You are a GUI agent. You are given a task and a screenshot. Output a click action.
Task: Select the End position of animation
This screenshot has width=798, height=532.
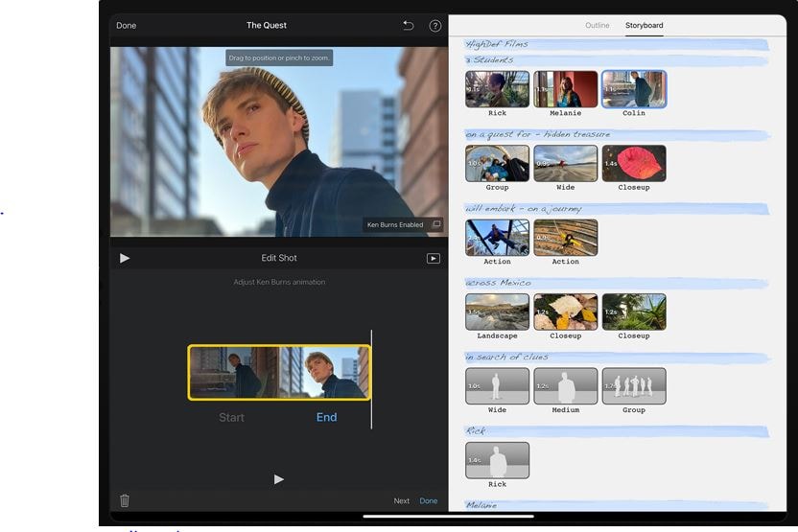click(x=326, y=417)
